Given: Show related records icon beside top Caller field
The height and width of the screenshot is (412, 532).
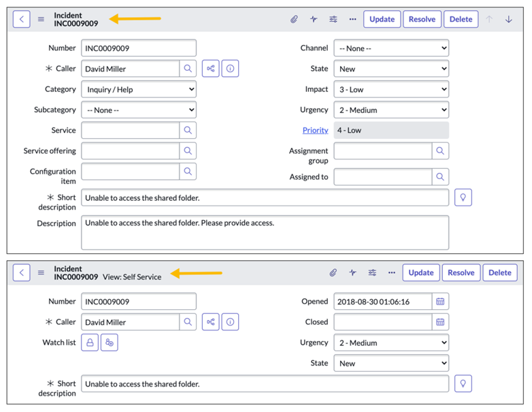Looking at the screenshot, I should point(211,69).
